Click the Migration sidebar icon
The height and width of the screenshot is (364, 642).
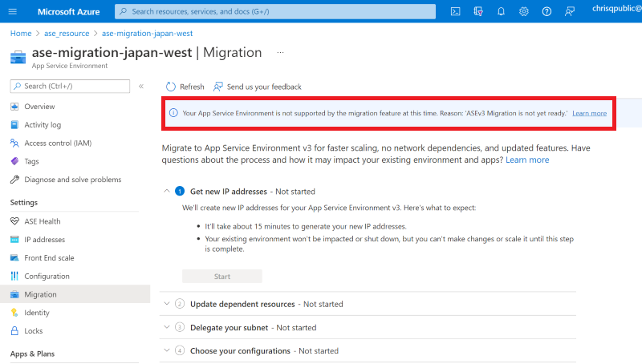coord(14,294)
